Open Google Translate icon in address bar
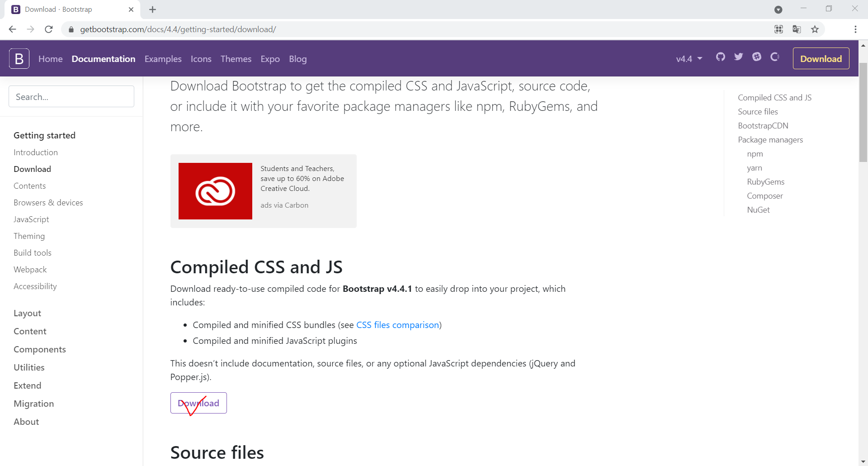 797,29
